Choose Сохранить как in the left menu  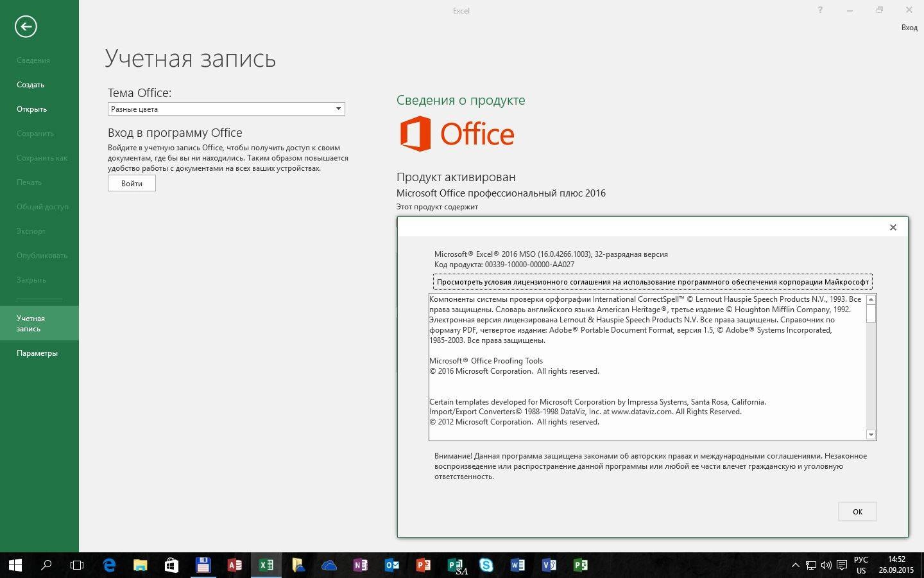tap(42, 158)
